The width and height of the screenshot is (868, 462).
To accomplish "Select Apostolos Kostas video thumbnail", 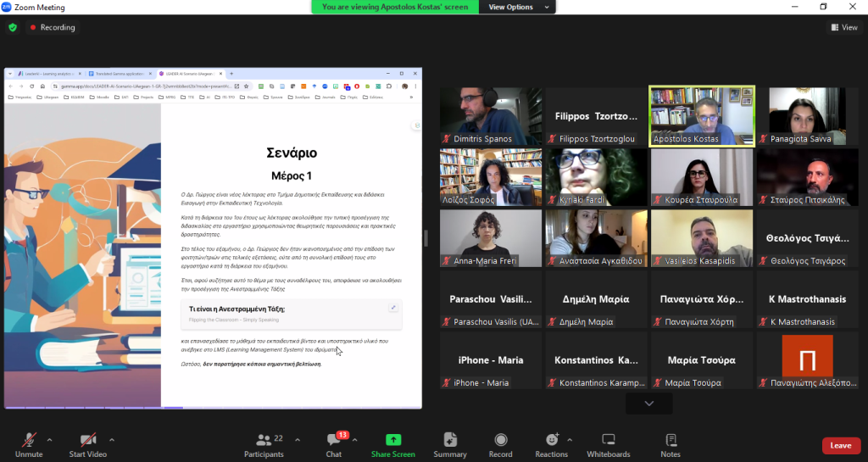I will click(701, 115).
